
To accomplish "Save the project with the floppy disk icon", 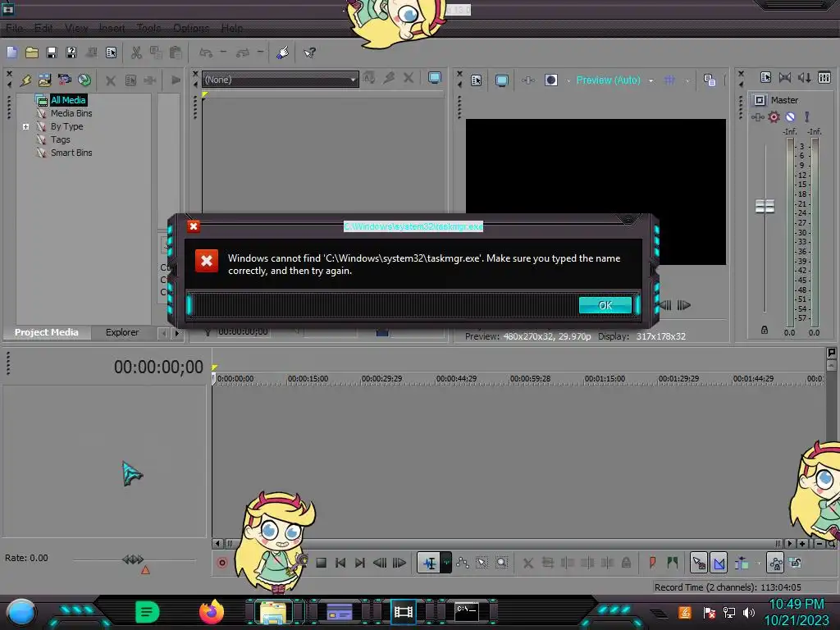I will (52, 52).
